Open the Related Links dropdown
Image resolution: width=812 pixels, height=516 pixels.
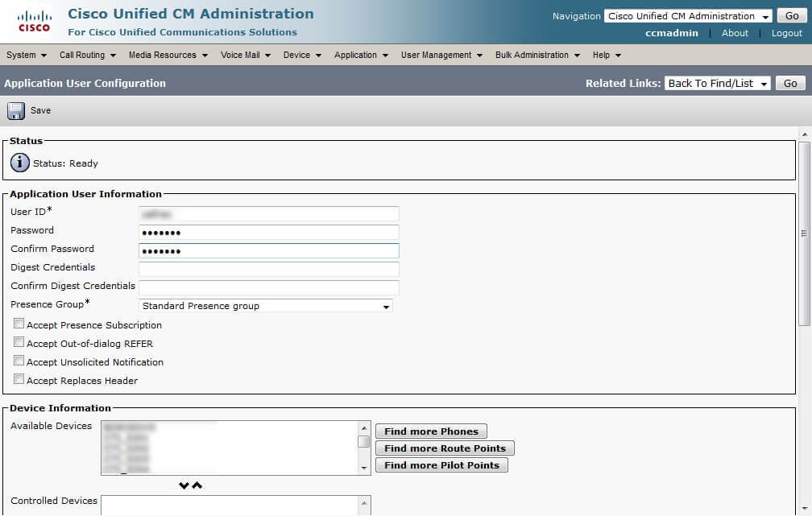717,84
